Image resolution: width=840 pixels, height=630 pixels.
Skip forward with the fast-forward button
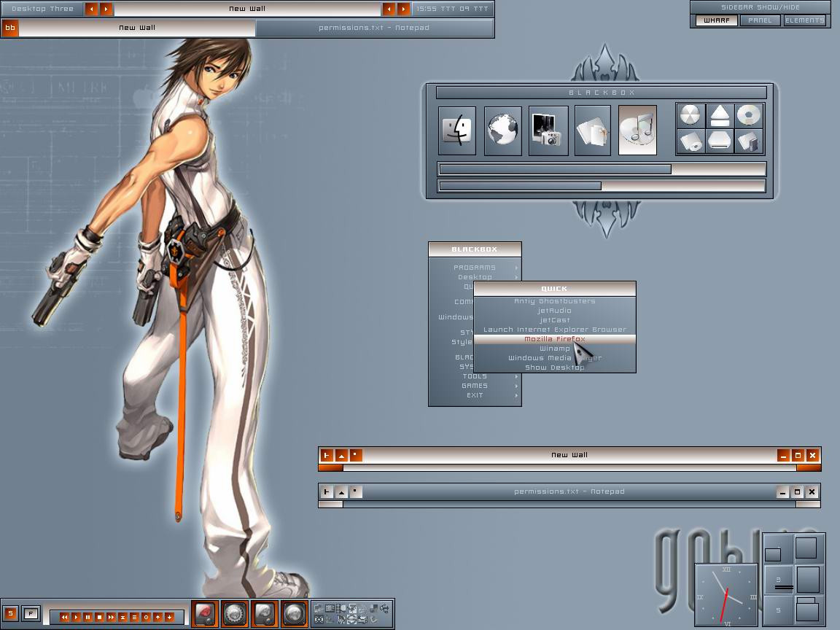pyautogui.click(x=111, y=617)
